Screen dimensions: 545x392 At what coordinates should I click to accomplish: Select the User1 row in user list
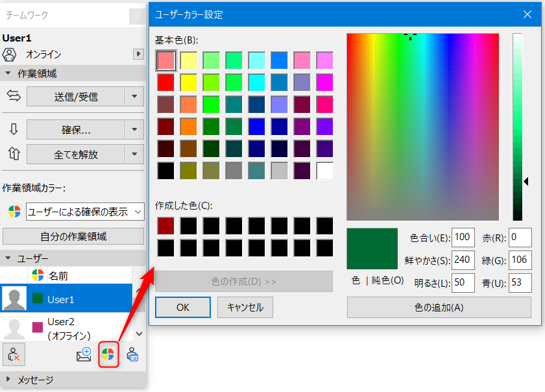point(66,298)
